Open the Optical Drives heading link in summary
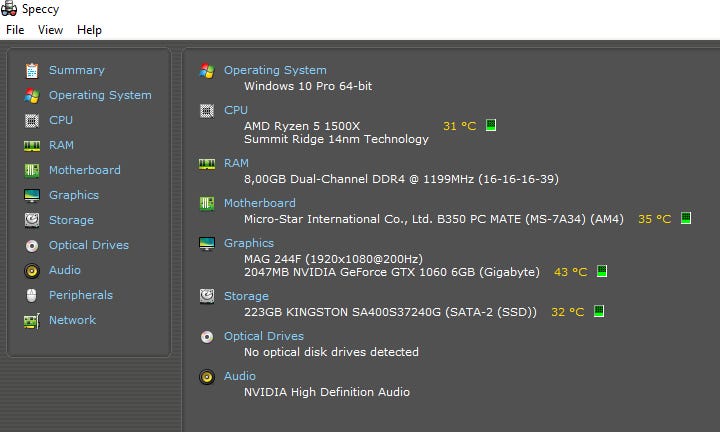Screen dimensions: 720x432 tap(264, 336)
